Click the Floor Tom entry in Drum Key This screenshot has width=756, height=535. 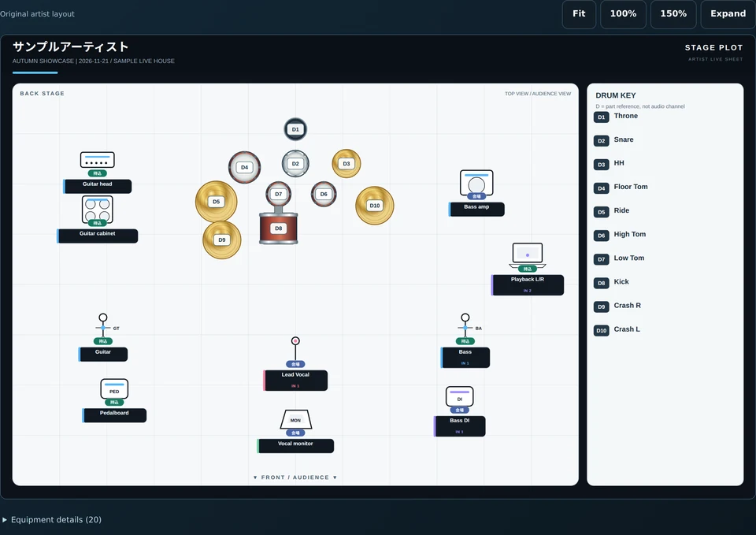(621, 188)
